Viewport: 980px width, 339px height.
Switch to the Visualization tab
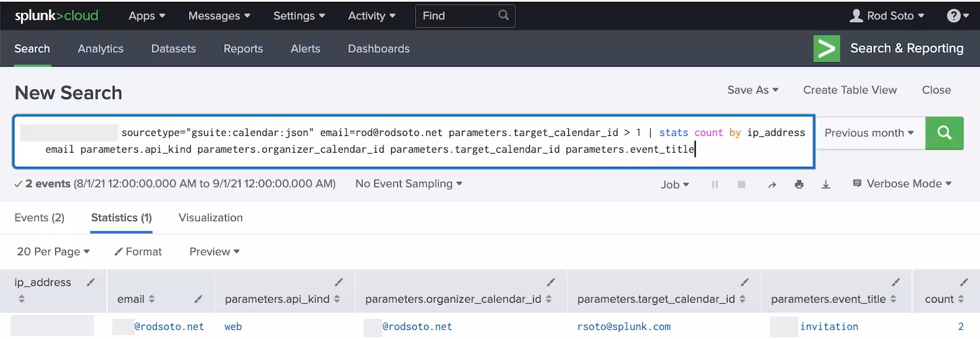click(211, 218)
